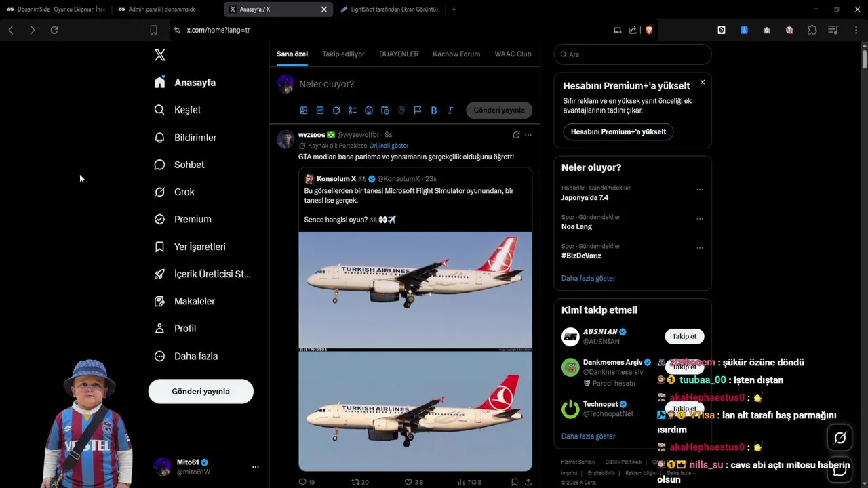Click Orijinali göster link

point(389,146)
